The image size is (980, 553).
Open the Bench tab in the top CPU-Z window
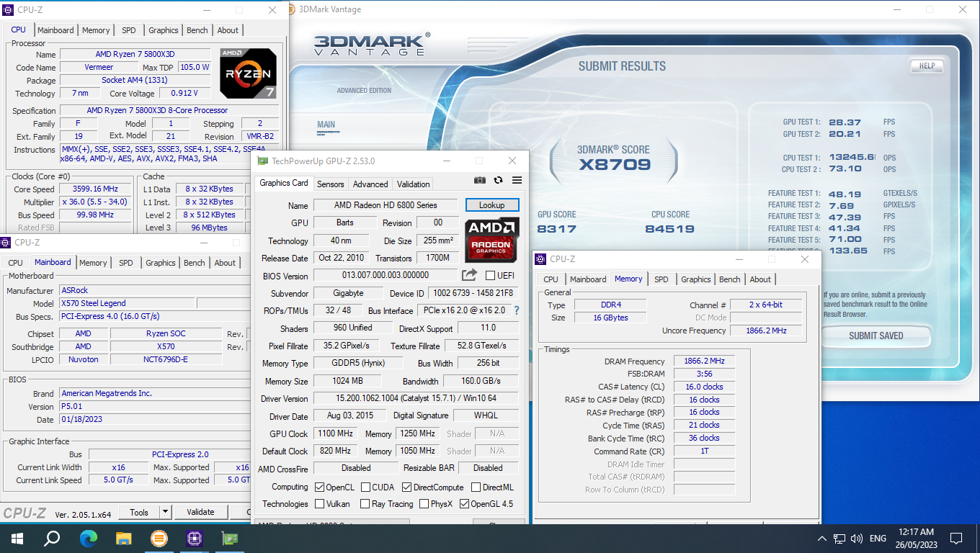[197, 30]
